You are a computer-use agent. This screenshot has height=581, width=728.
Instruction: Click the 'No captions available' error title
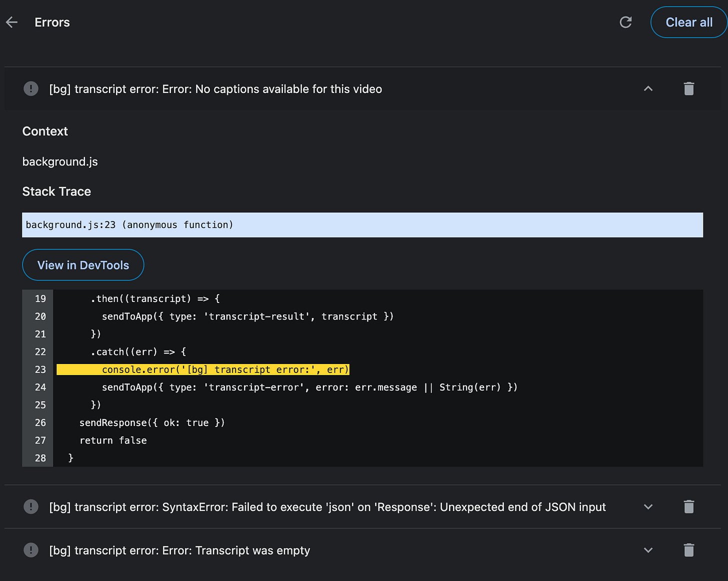215,89
